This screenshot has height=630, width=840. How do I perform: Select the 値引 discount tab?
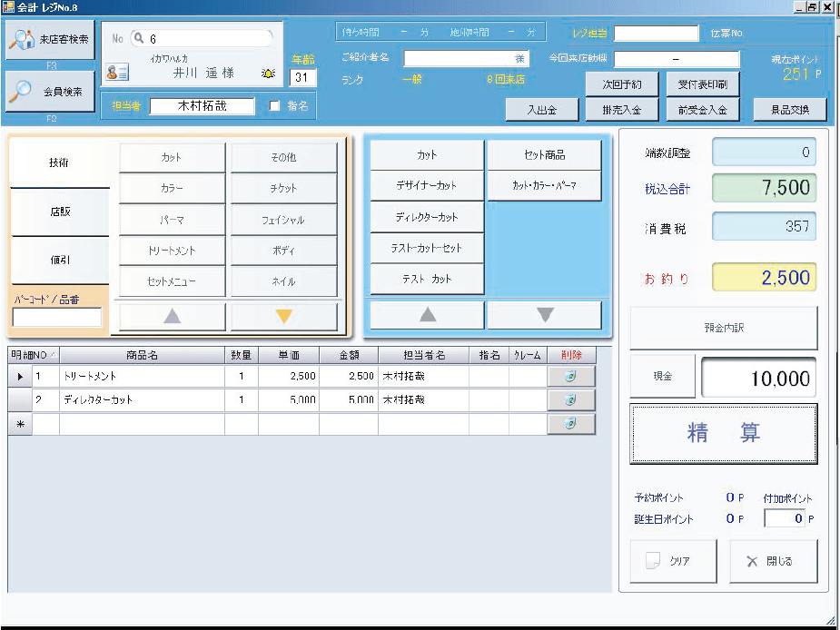point(60,260)
